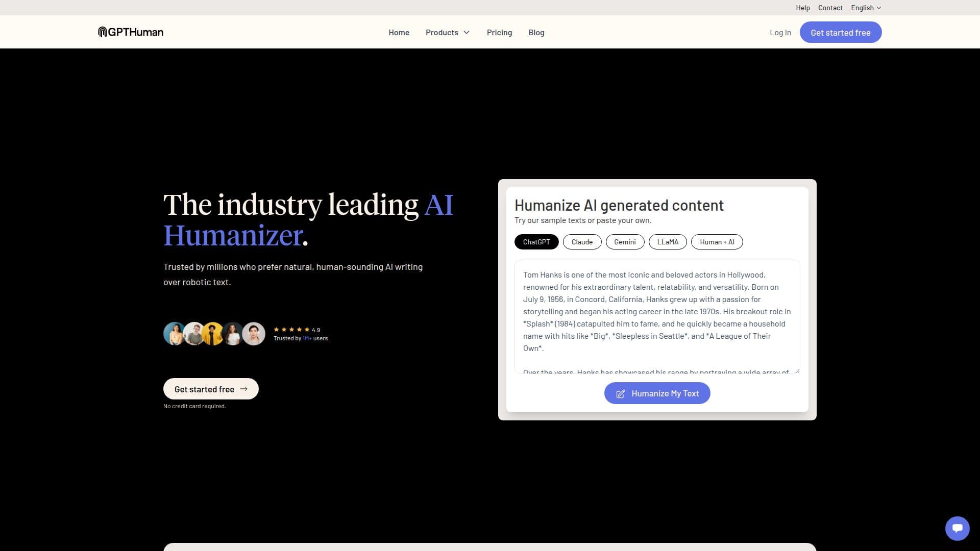Open the Help link
The image size is (980, 551).
click(x=803, y=8)
